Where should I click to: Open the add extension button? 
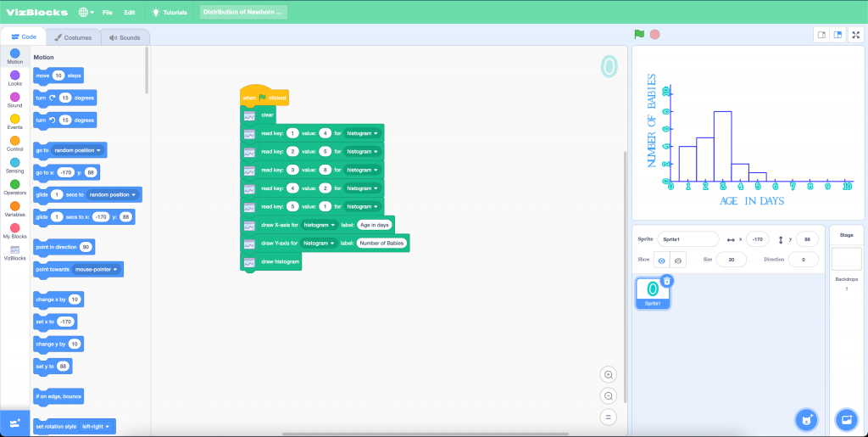[x=14, y=423]
